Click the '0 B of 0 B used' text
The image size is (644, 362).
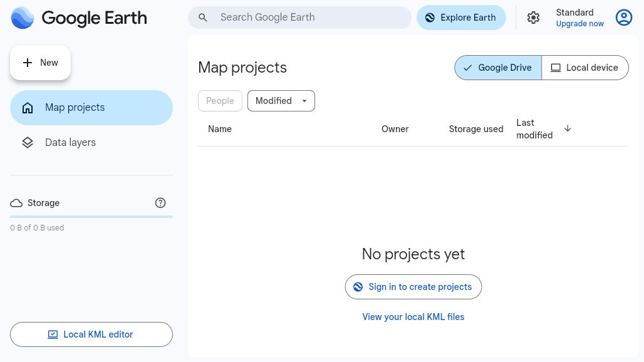(37, 228)
